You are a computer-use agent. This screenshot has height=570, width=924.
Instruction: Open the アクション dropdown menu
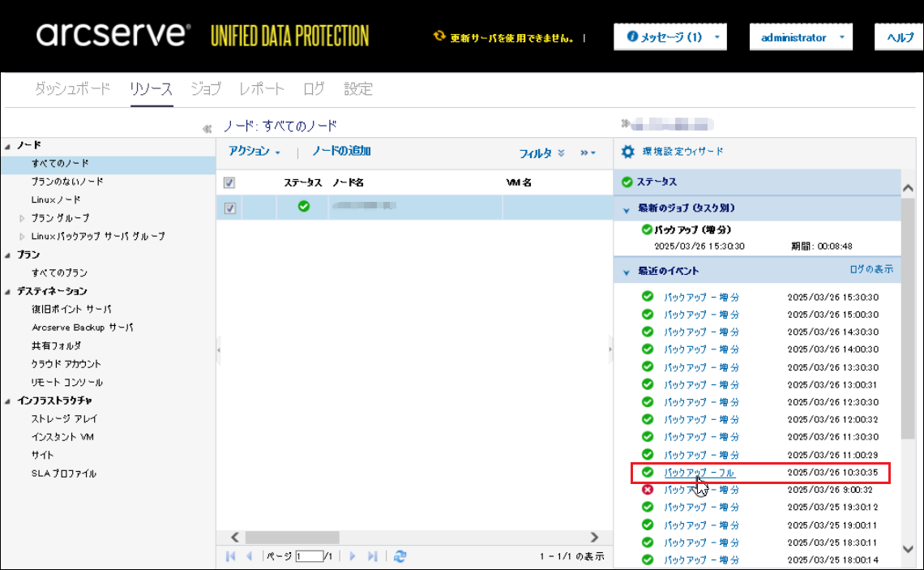(x=255, y=152)
